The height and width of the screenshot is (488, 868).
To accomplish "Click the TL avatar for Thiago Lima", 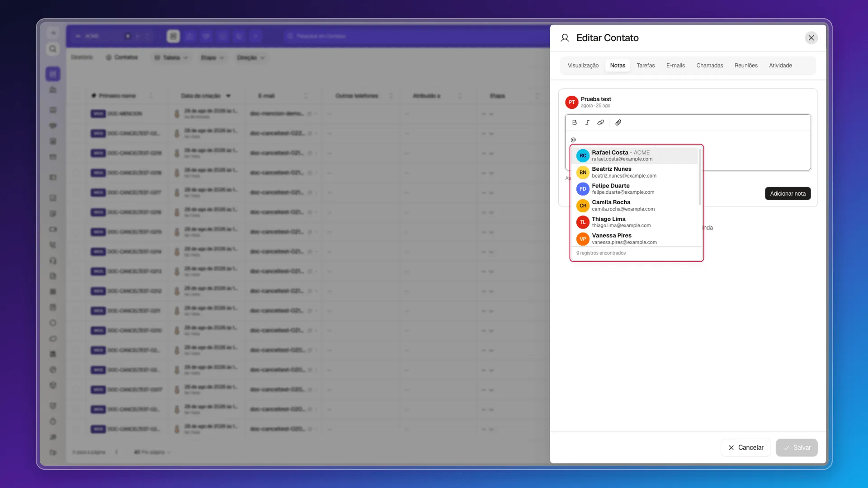I will point(583,222).
